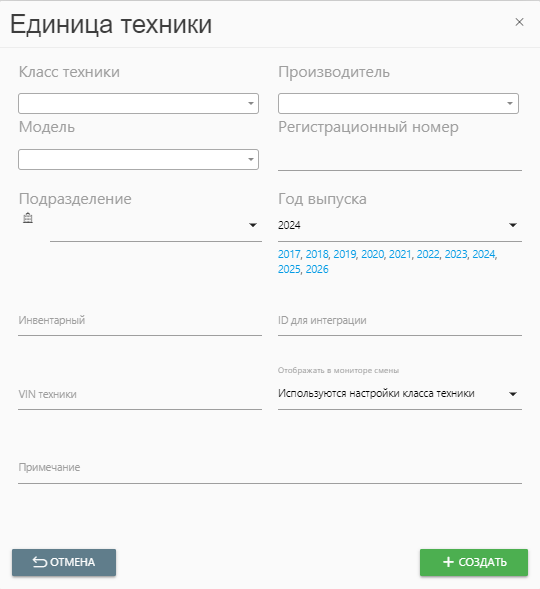The image size is (540, 589).
Task: Select the 2026 year link
Action: pyautogui.click(x=317, y=269)
